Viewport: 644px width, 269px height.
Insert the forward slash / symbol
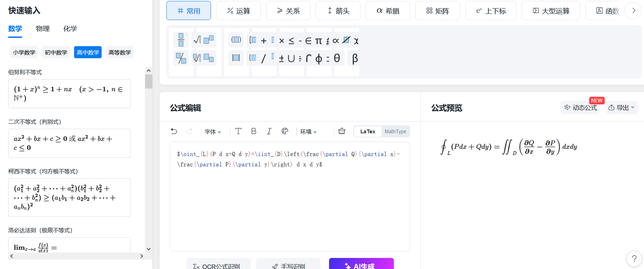[263, 59]
